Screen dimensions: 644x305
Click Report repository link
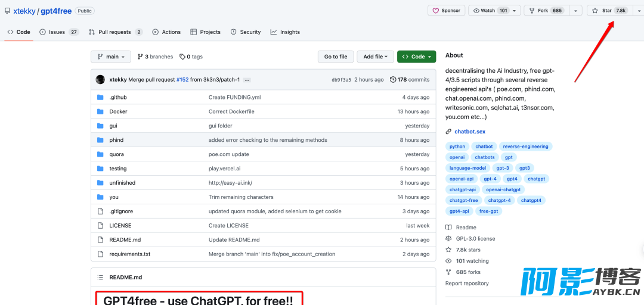point(467,283)
